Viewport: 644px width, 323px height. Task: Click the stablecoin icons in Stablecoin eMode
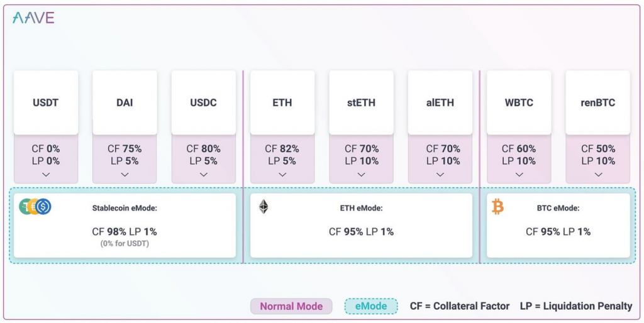35,207
